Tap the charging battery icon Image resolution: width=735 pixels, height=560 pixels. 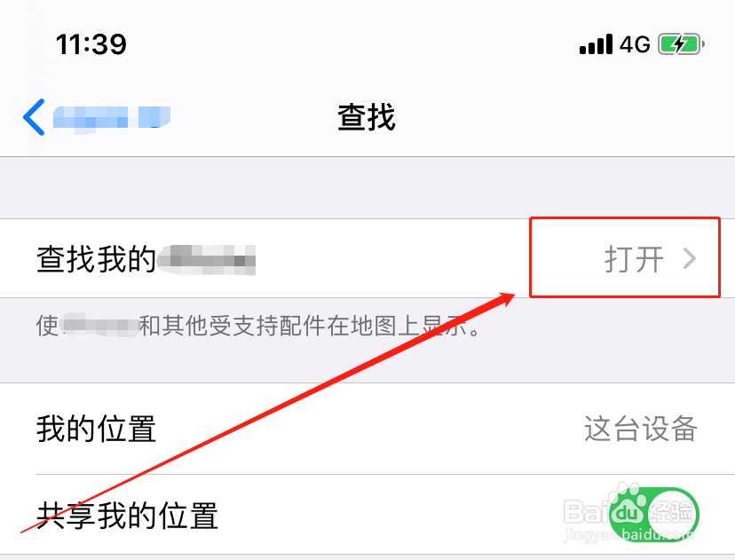681,44
